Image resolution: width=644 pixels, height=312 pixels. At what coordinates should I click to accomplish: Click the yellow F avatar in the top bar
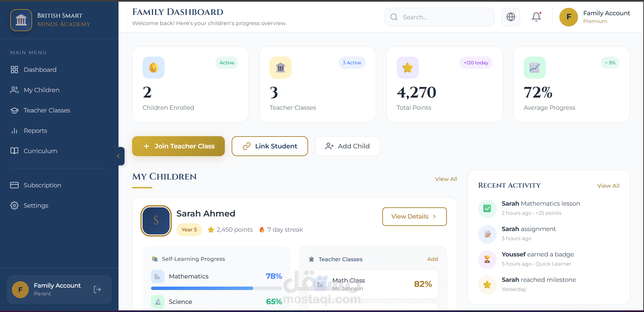[568, 17]
